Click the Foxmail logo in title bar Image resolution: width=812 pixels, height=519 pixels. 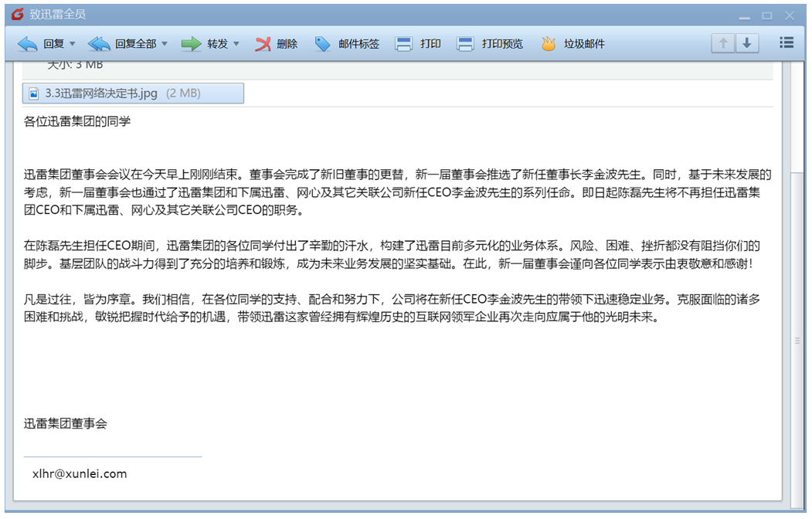tap(18, 14)
